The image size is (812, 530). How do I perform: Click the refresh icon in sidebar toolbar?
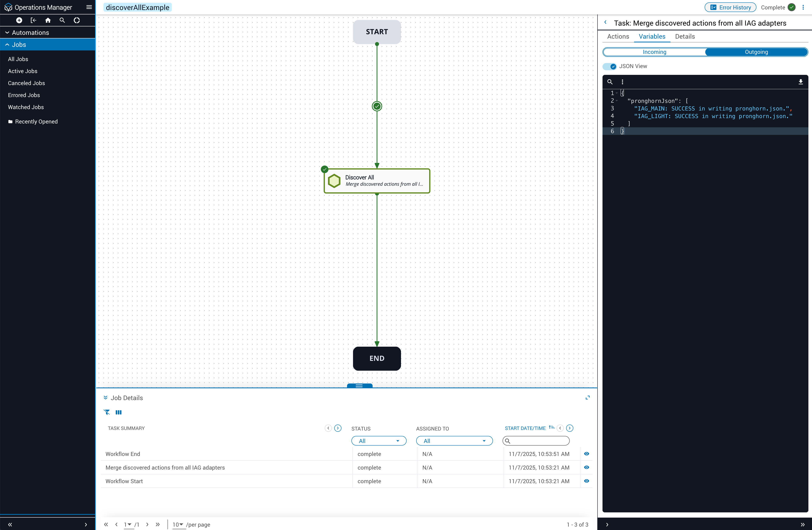pyautogui.click(x=77, y=20)
